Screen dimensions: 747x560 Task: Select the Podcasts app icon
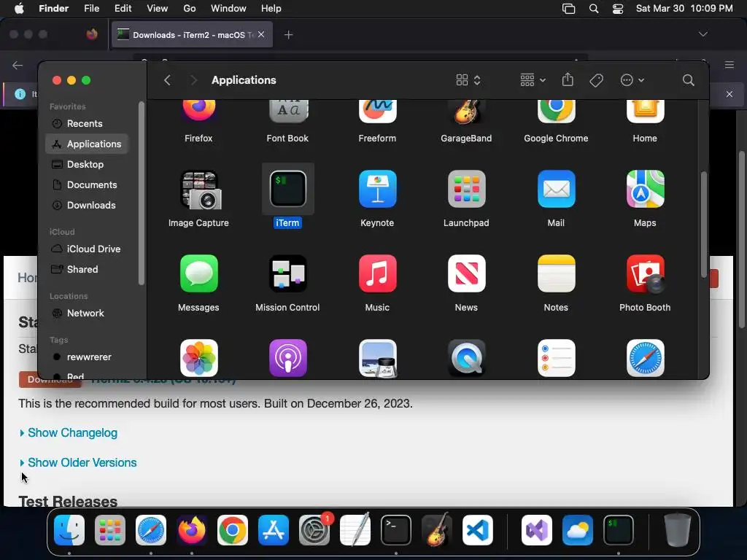(287, 358)
